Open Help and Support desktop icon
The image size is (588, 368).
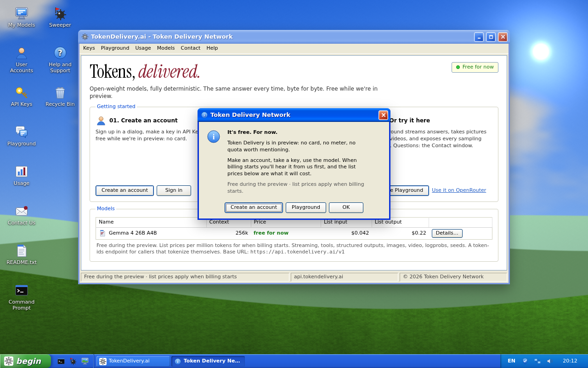[x=60, y=60]
